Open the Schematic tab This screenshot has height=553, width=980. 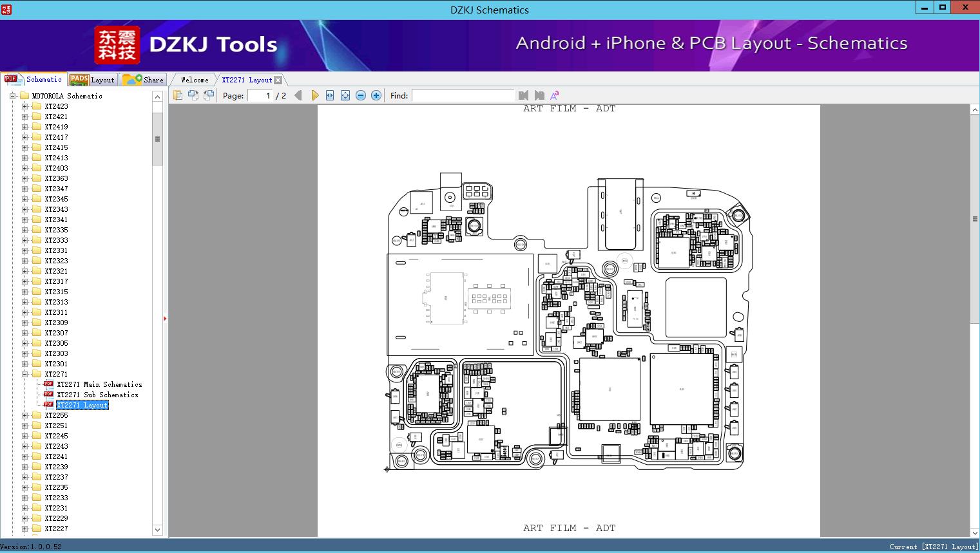pos(34,79)
